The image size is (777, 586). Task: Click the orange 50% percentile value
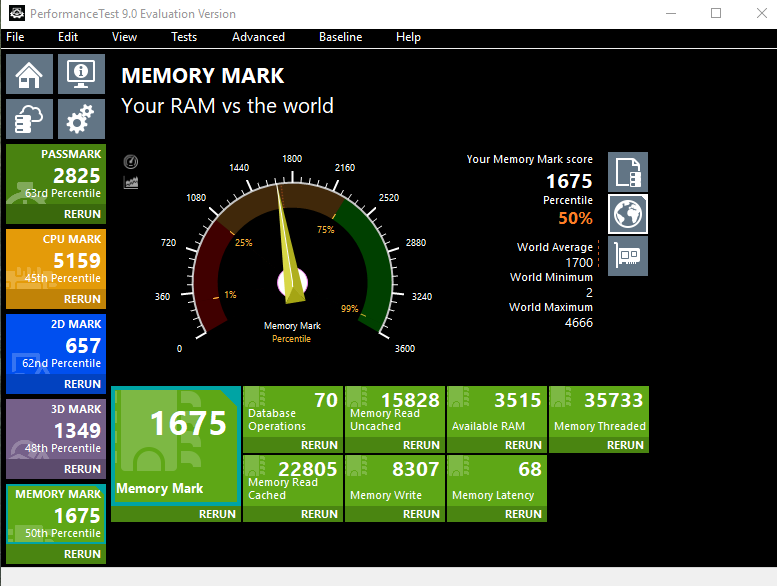click(575, 218)
